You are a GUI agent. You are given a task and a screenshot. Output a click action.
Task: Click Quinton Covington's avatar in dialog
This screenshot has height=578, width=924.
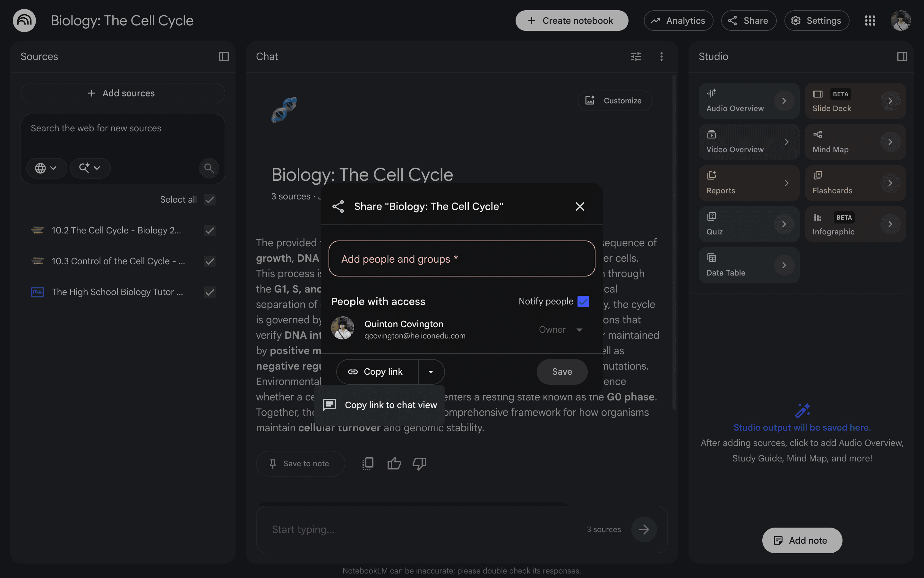click(x=343, y=328)
